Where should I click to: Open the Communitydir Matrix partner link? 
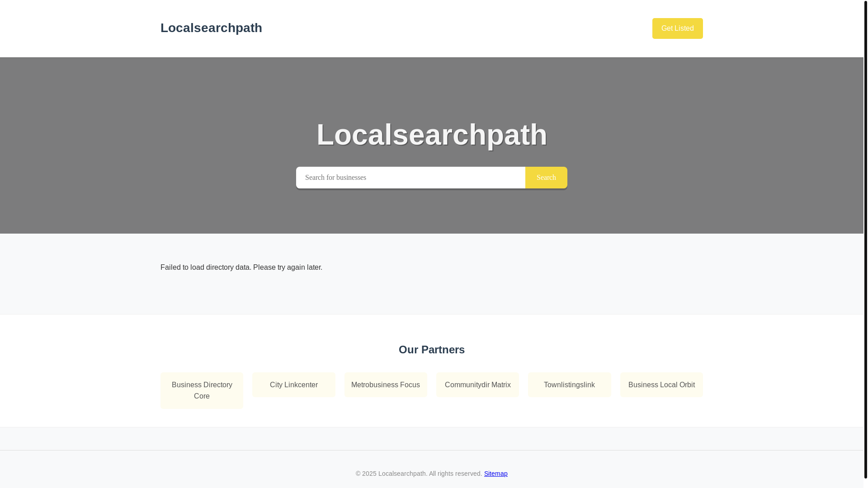tap(477, 385)
